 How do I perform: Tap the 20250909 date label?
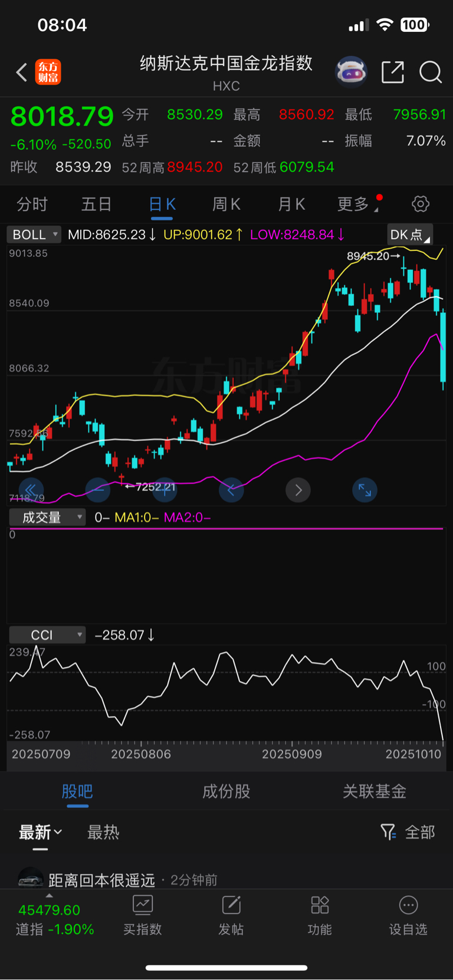tap(292, 754)
